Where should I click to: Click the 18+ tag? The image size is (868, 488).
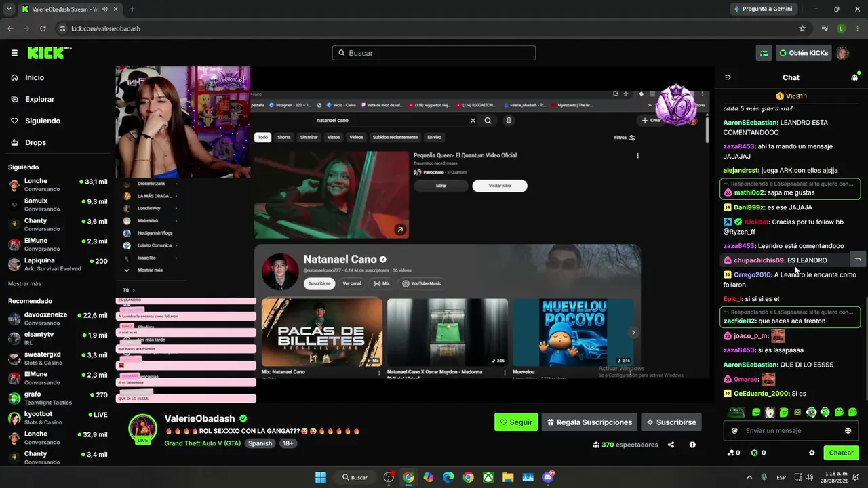pyautogui.click(x=288, y=443)
